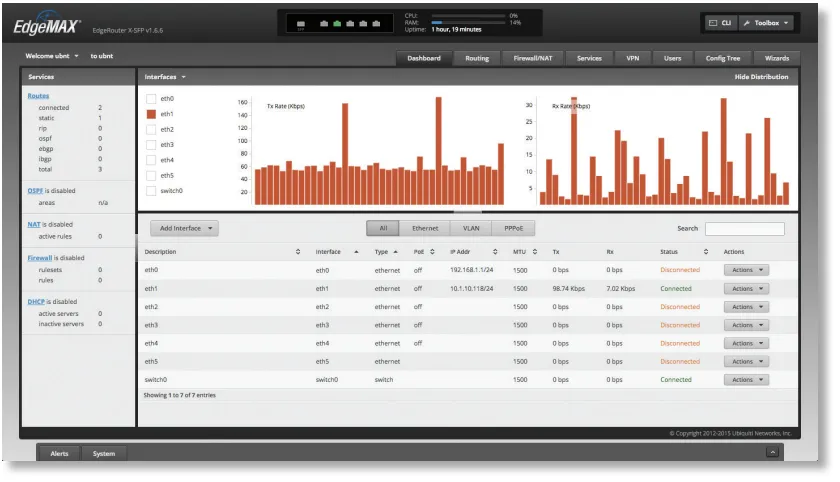840x482 pixels.
Task: Expand the Add Interface dropdown
Action: click(x=184, y=228)
